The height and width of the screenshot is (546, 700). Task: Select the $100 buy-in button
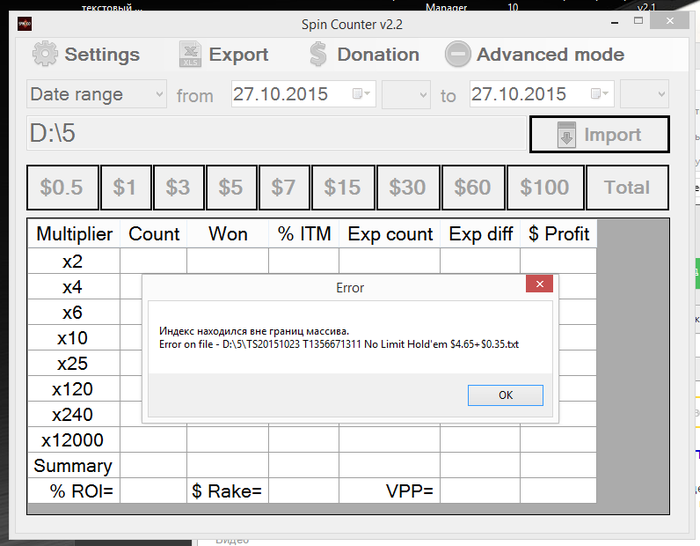pyautogui.click(x=546, y=188)
